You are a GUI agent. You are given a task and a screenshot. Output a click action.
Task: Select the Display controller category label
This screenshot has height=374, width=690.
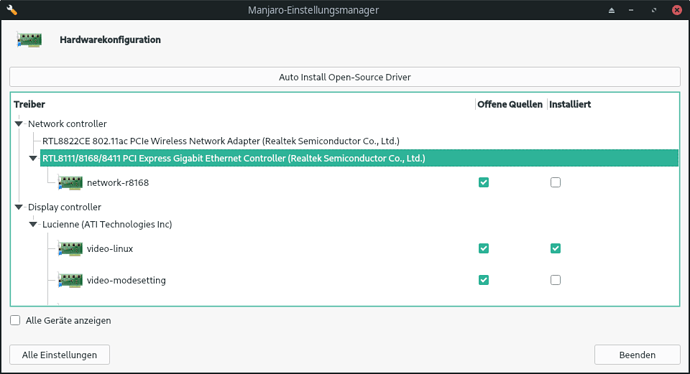click(65, 207)
